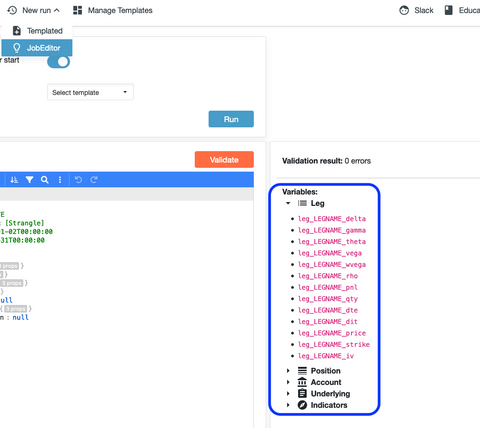
Task: Open the three-dot more options menu
Action: [x=60, y=180]
